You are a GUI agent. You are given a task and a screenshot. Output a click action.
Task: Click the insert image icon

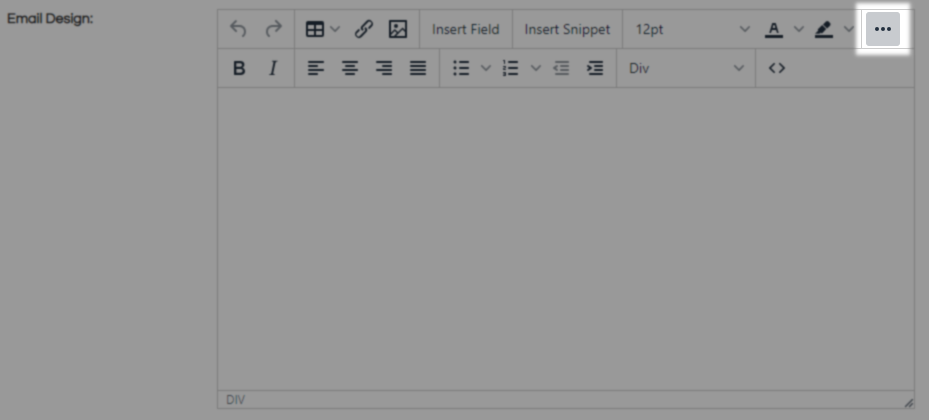398,29
